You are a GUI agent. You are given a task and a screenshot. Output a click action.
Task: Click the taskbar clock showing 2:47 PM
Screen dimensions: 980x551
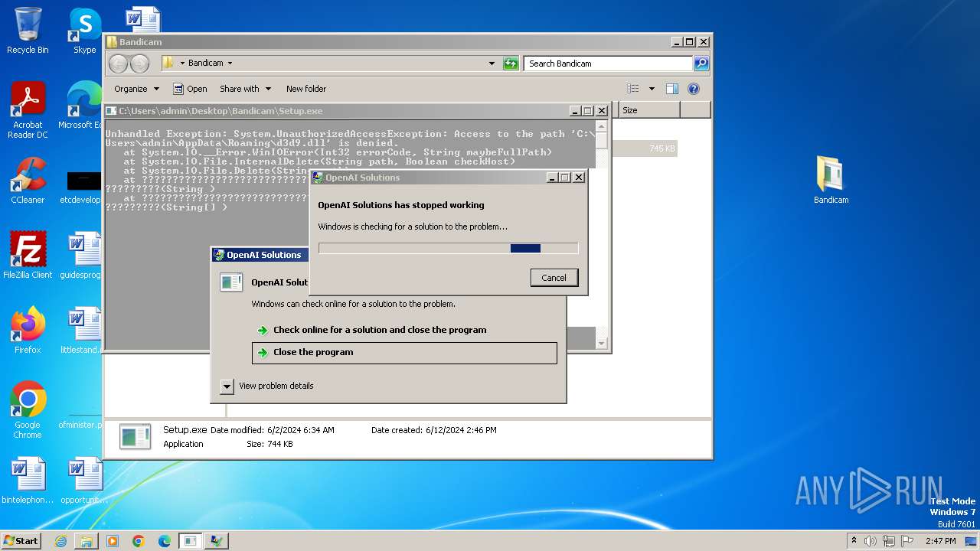[940, 541]
